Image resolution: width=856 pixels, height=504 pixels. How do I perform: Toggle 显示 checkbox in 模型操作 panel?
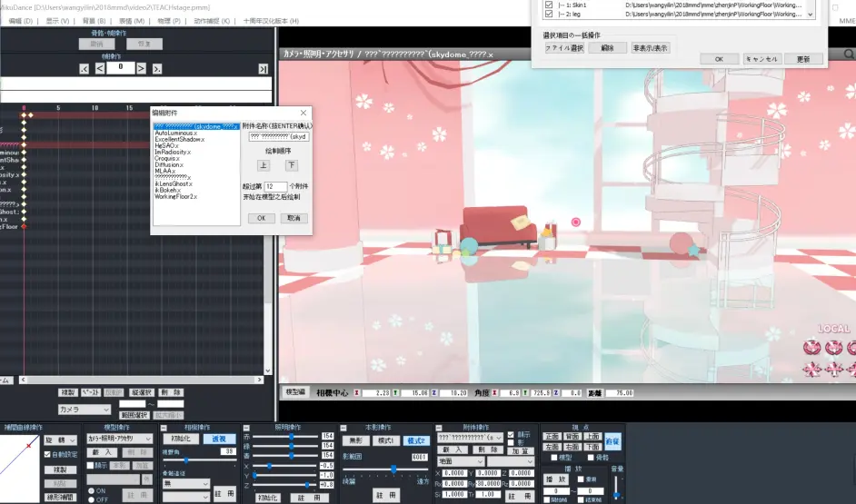90,465
